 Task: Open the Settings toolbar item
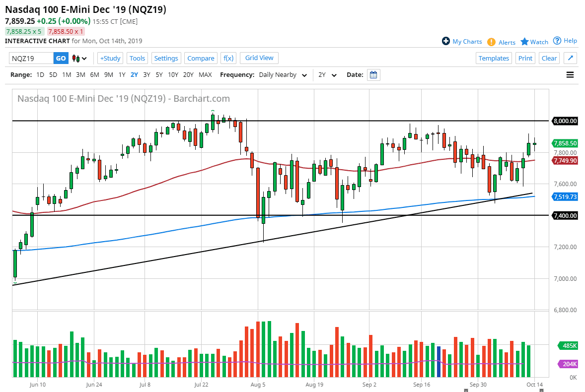click(166, 58)
